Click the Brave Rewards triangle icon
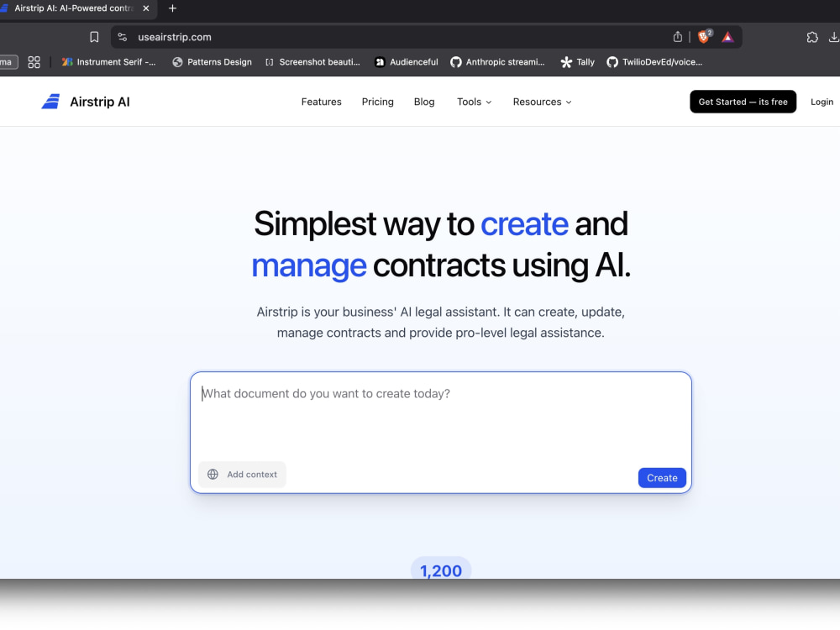 (727, 37)
